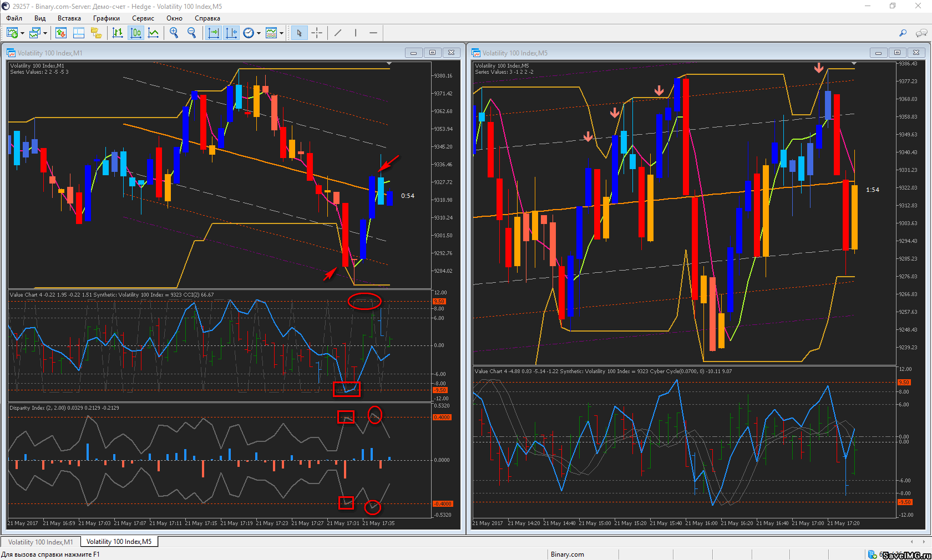Click the M5 chart window title bar
This screenshot has width=932, height=560.
[666, 53]
